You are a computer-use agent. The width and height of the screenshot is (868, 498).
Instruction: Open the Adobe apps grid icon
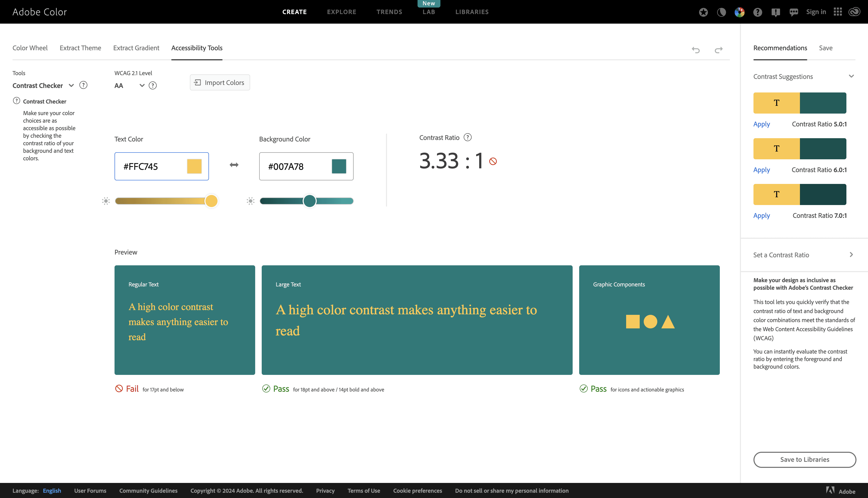tap(838, 12)
